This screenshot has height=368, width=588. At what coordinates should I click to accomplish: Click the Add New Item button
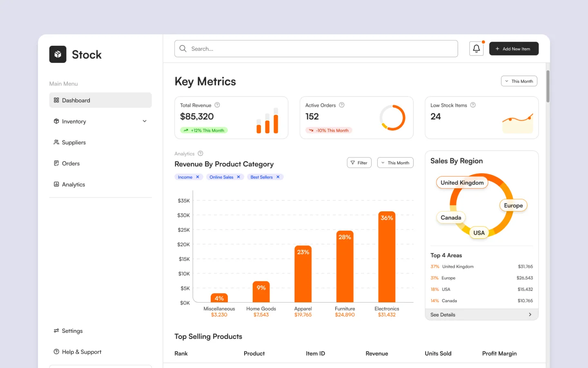point(513,49)
